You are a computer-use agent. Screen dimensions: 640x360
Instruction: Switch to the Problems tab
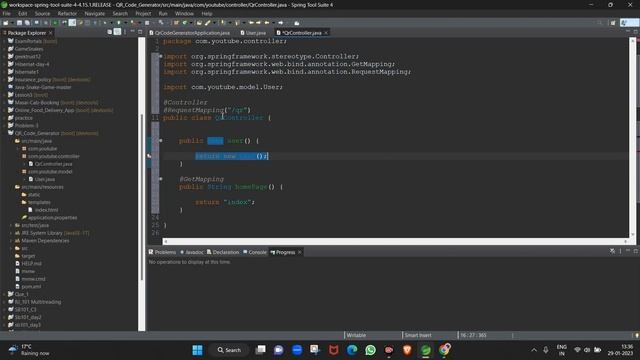(162, 252)
